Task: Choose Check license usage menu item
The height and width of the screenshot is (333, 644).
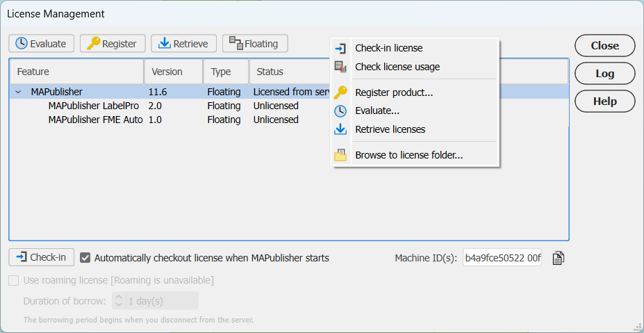Action: pyautogui.click(x=415, y=67)
